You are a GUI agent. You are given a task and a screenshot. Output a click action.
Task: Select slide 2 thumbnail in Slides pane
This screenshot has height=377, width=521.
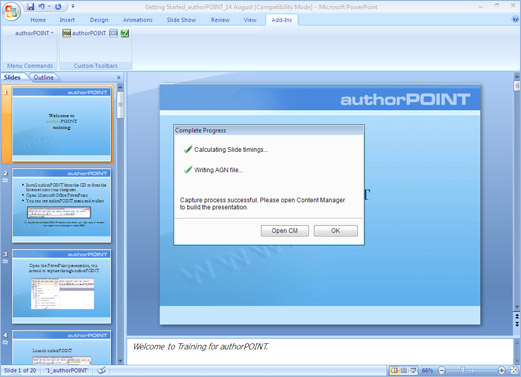(62, 205)
